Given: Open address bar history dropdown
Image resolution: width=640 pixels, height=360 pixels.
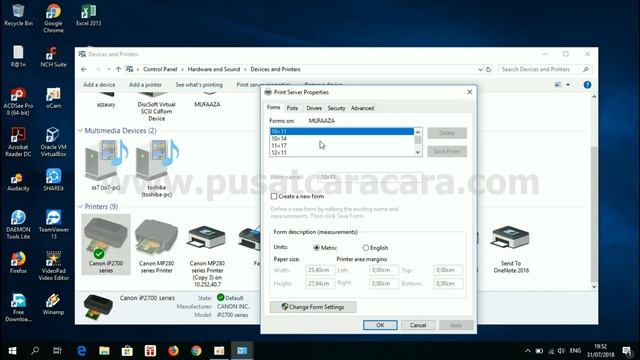Looking at the screenshot, I should click(480, 69).
